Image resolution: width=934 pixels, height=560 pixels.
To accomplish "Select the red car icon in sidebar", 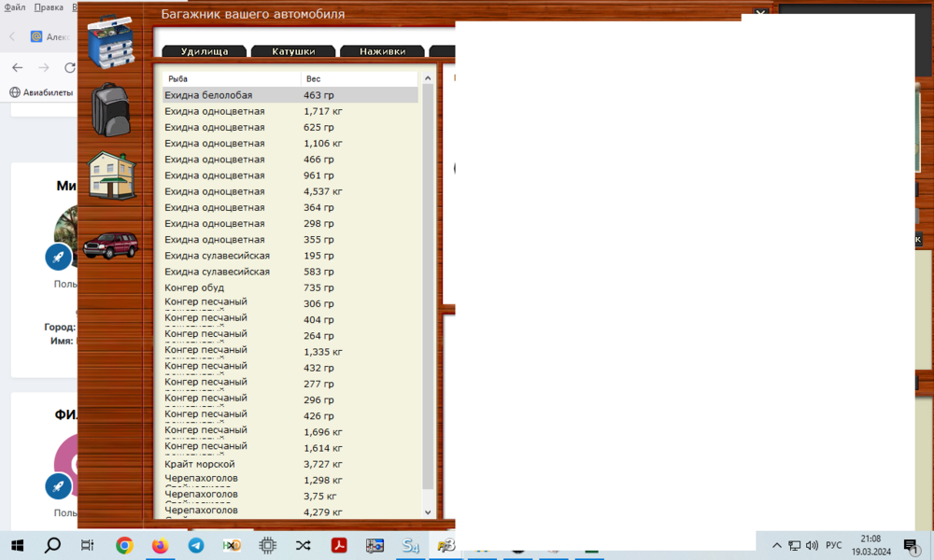I will [x=111, y=245].
